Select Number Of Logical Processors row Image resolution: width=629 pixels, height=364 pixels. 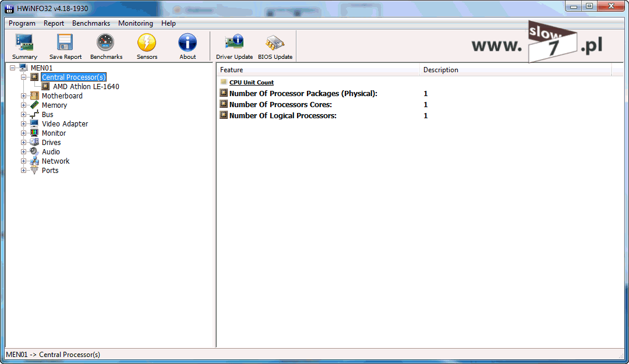420,115
